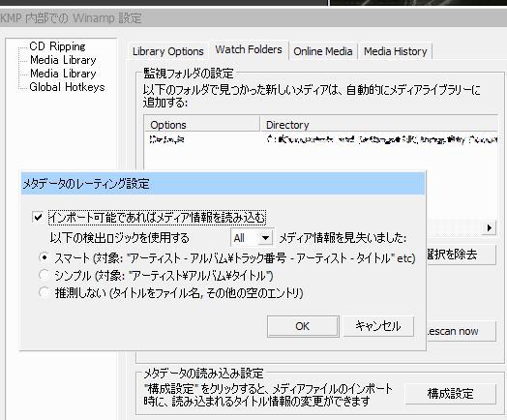The width and height of the screenshot is (507, 420).
Task: Switch to the Library Options tab
Action: pos(167,51)
